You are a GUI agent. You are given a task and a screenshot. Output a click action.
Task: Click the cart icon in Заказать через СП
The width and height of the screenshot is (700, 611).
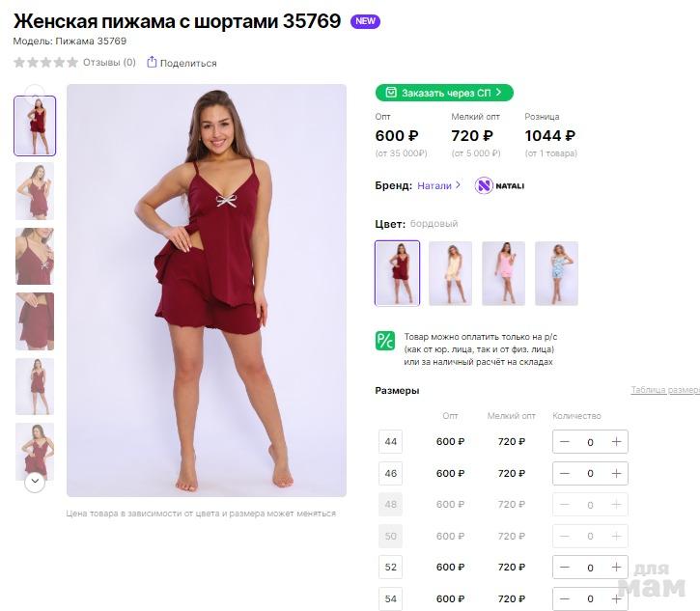(x=390, y=93)
